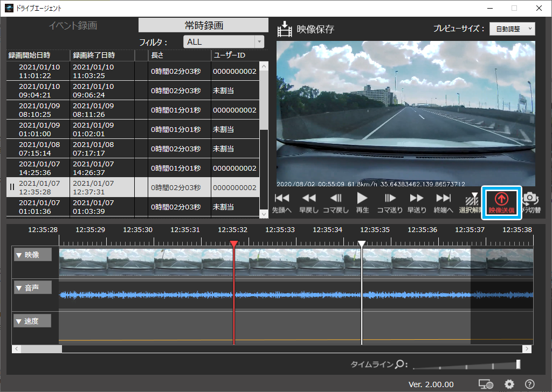552x392 pixels.
Task: Click the 早戻し rewind icon
Action: tap(309, 199)
